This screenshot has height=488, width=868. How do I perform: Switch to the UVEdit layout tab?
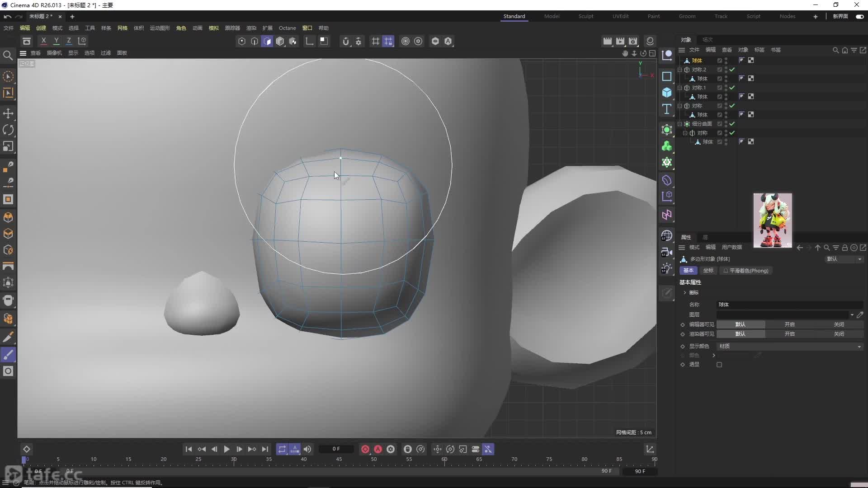click(x=620, y=16)
